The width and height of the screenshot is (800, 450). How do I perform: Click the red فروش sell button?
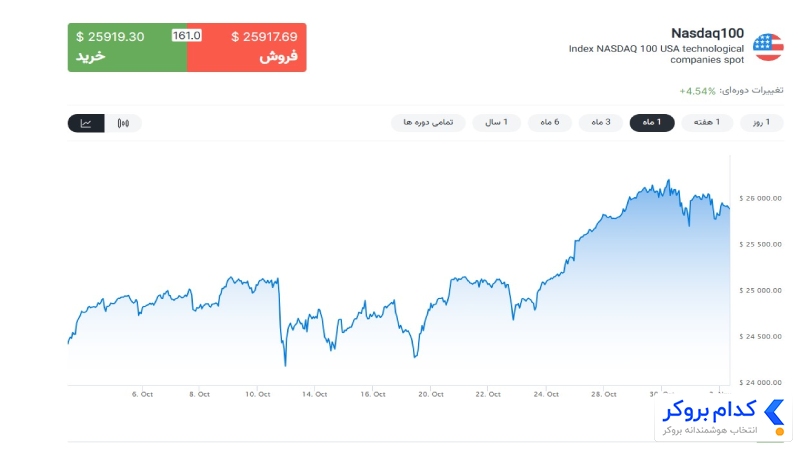click(x=247, y=47)
